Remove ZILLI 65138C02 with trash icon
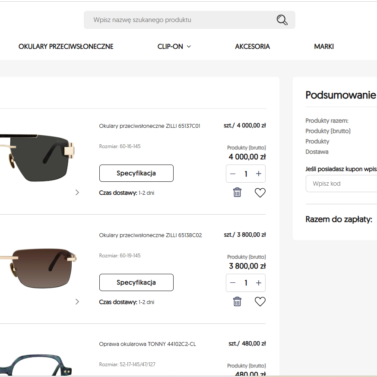The width and height of the screenshot is (377, 377). pos(237,301)
